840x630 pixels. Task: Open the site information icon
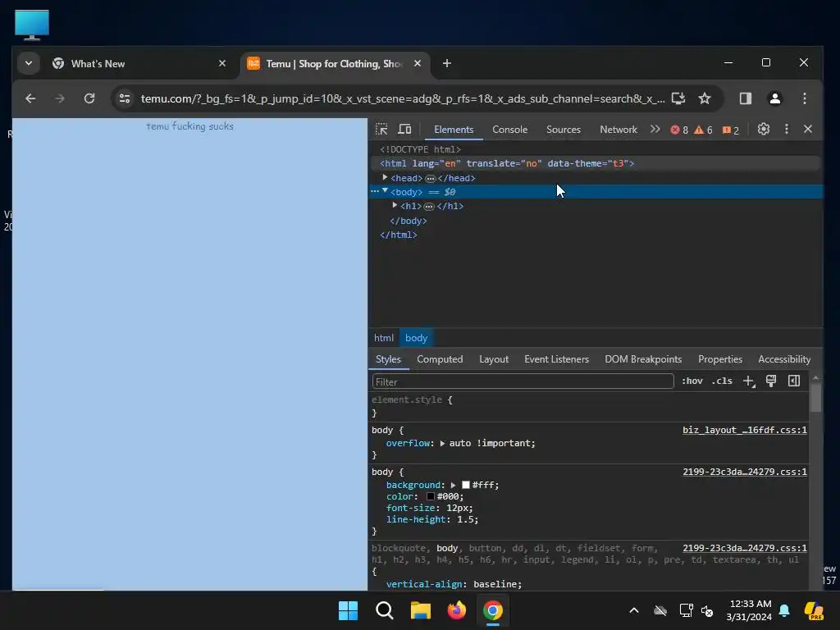click(125, 98)
